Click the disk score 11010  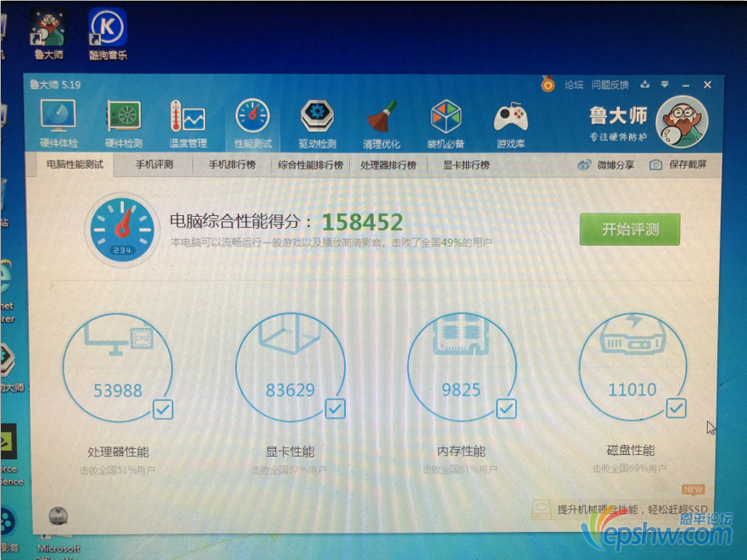point(633,390)
